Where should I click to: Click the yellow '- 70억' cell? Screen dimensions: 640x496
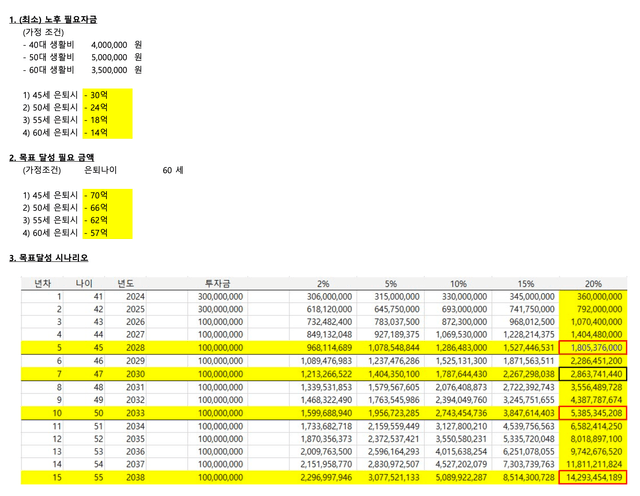tap(107, 195)
